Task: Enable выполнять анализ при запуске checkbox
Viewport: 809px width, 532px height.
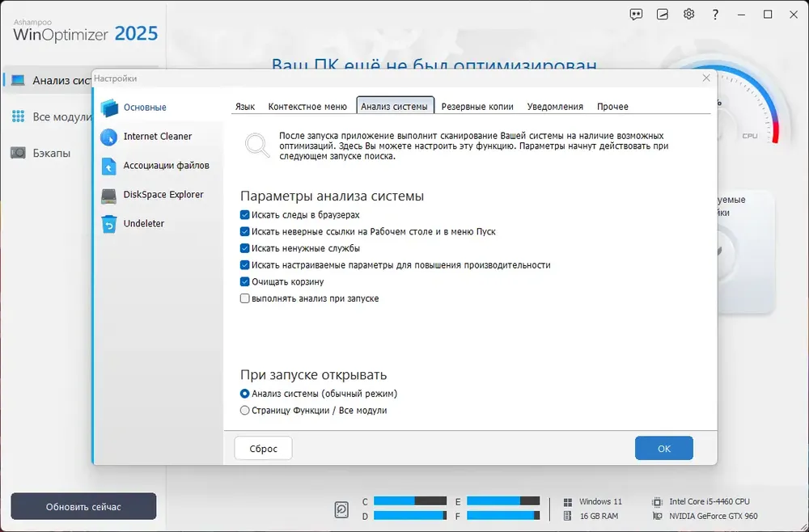Action: (x=245, y=298)
